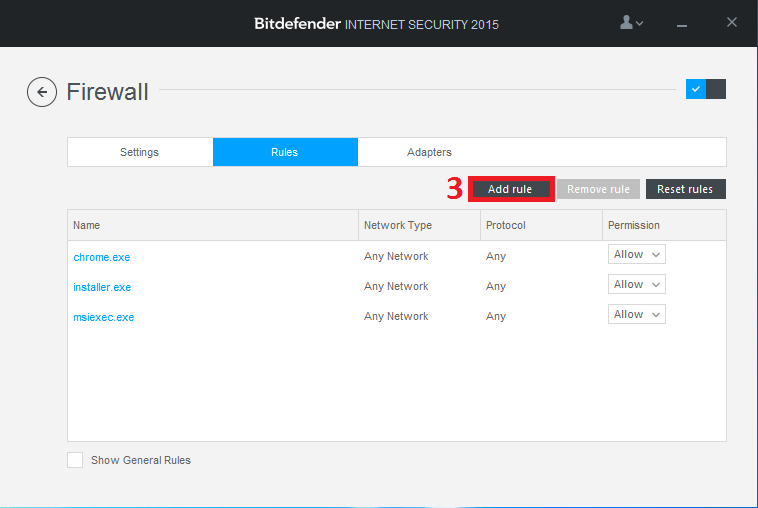Select Any Network cell in chrome.exe row
Screen dimensions: 758x508
coord(396,256)
